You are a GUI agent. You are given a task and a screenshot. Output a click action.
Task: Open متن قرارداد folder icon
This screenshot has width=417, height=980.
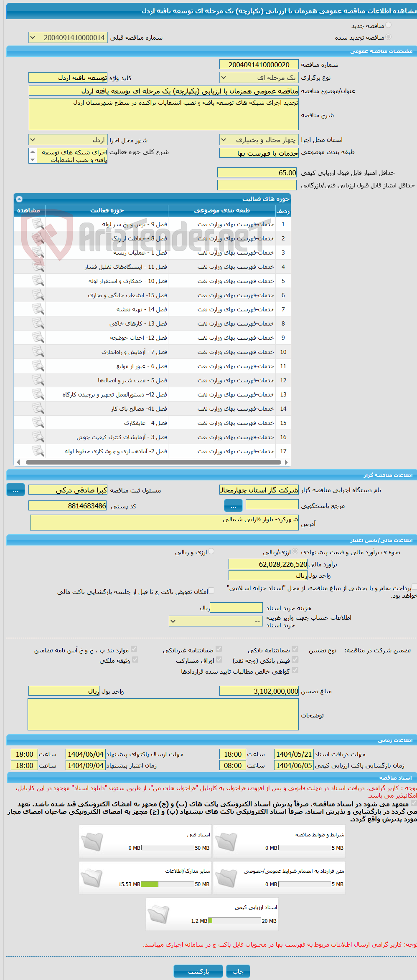pyautogui.click(x=226, y=878)
